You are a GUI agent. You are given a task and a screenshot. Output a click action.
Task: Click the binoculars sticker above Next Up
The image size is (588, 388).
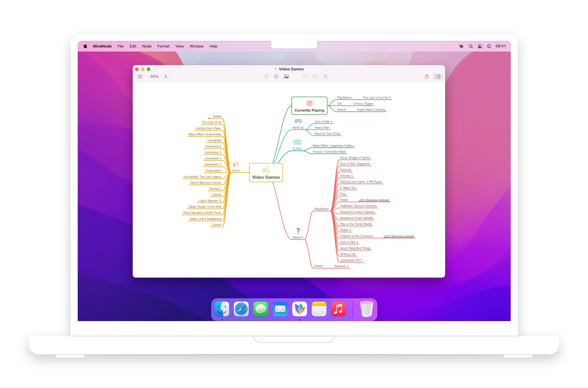coord(298,121)
